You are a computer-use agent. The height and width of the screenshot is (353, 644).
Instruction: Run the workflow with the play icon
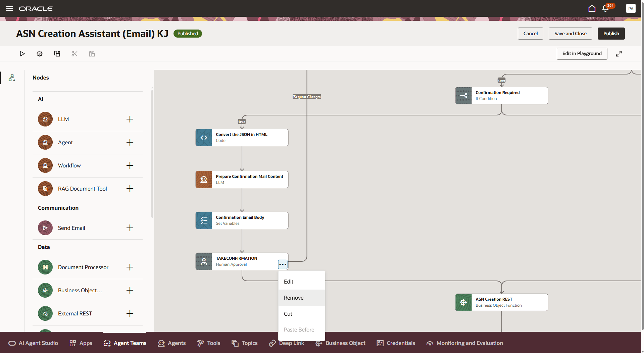tap(22, 54)
